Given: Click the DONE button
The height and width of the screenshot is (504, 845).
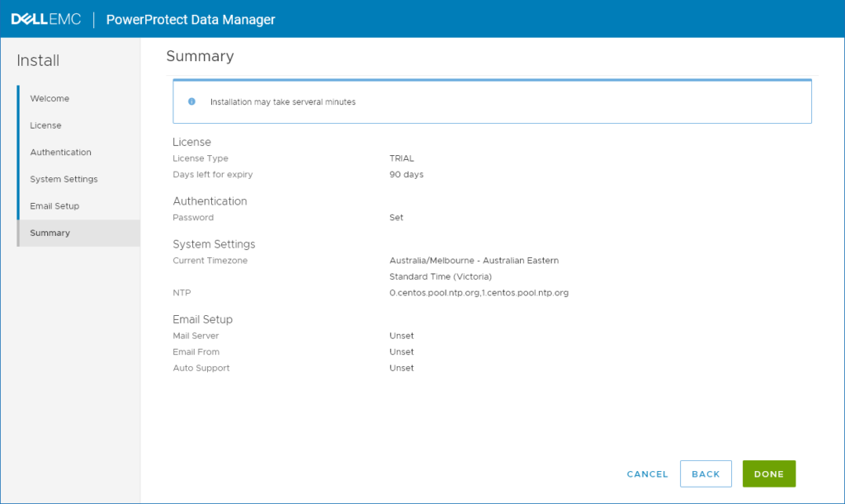Looking at the screenshot, I should click(768, 473).
